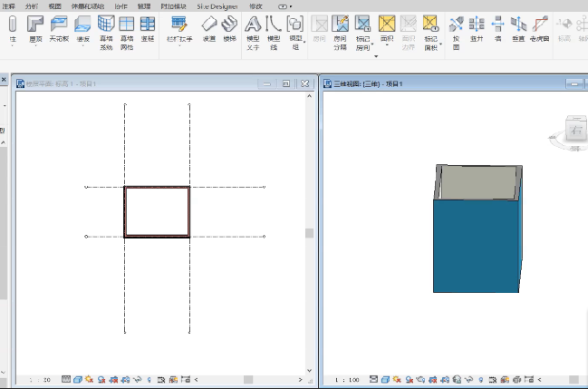Image resolution: width=588 pixels, height=389 pixels.
Task: Toggle Crop View in plan view control bar
Action: pyautogui.click(x=113, y=379)
